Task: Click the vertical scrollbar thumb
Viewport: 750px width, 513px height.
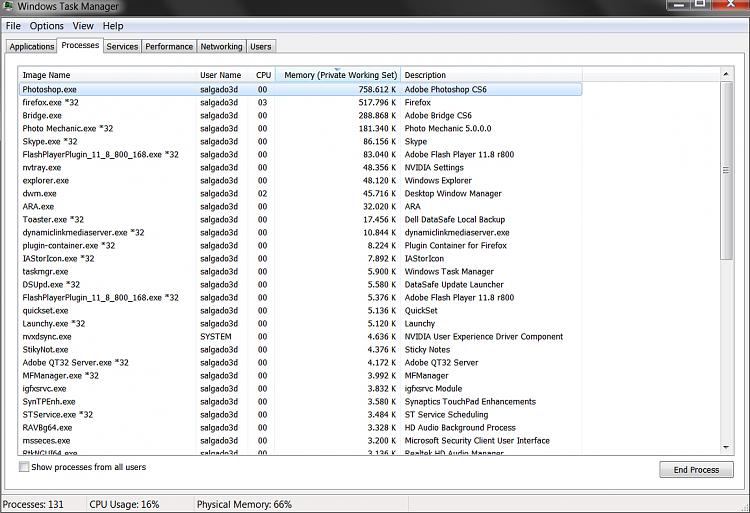Action: tap(726, 171)
